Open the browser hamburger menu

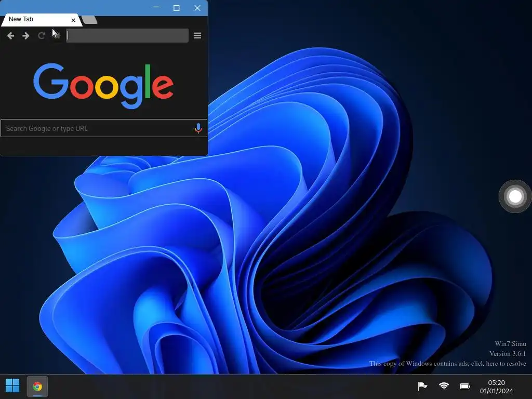197,36
